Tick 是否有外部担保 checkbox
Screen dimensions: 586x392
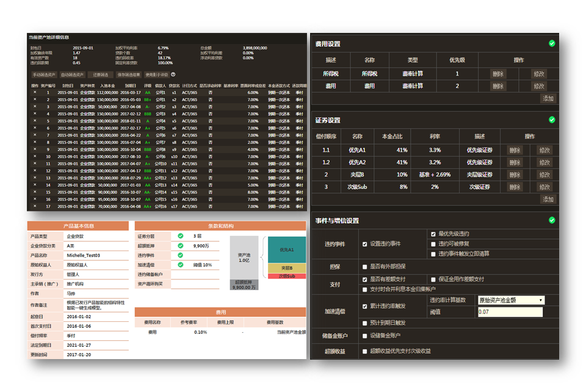[x=365, y=267]
